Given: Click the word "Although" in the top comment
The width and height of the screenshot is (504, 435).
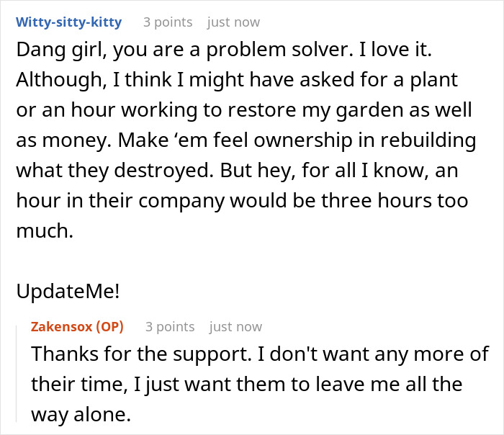Looking at the screenshot, I should 53,81.
